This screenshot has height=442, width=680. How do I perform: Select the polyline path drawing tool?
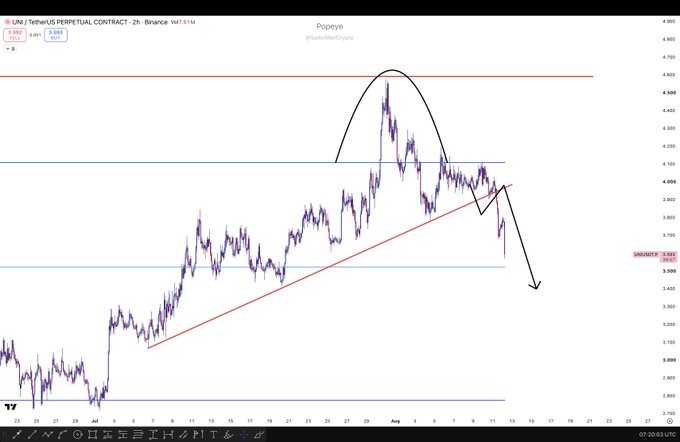click(x=47, y=434)
